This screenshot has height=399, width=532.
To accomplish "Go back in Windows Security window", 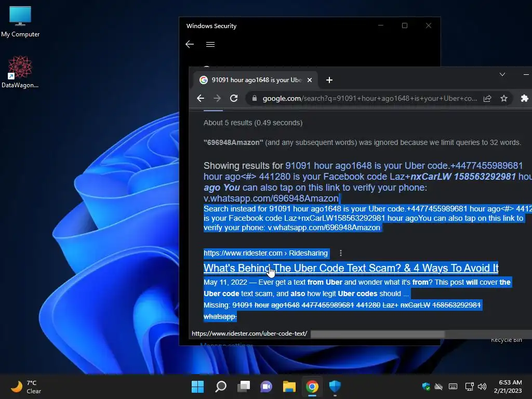I will (190, 44).
